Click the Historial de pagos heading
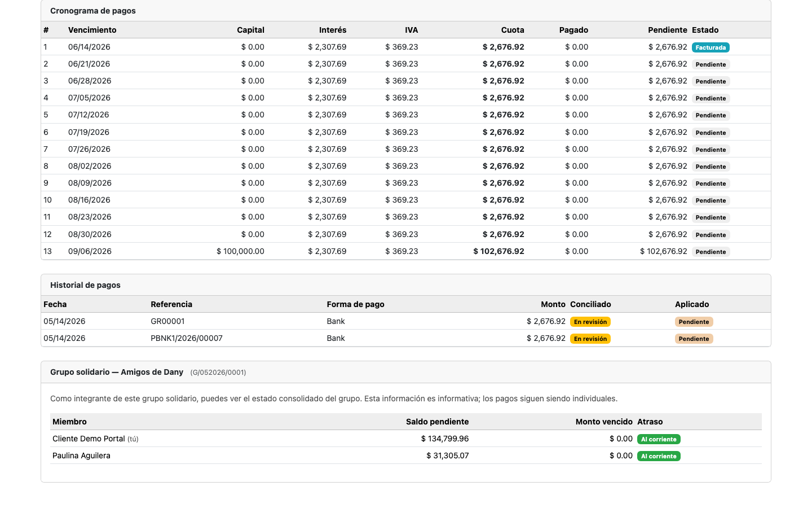 point(85,285)
